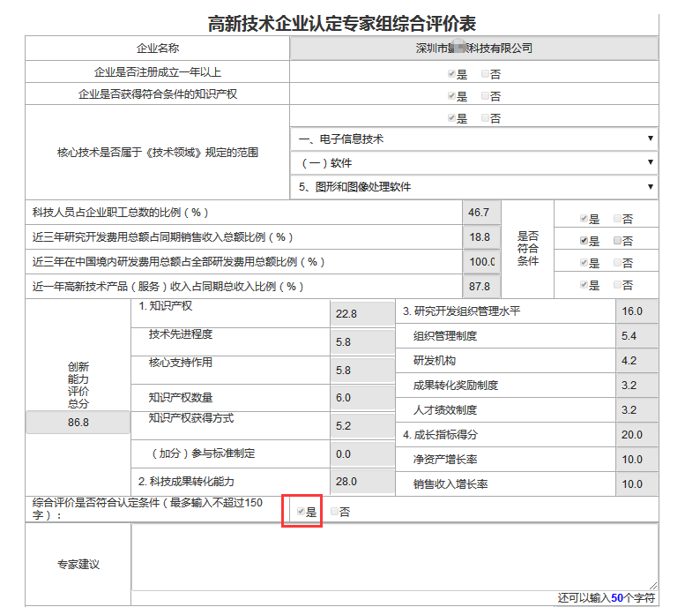Tick 是 in the 近一年高新技术产品收入 row
700x607 pixels.
click(584, 285)
